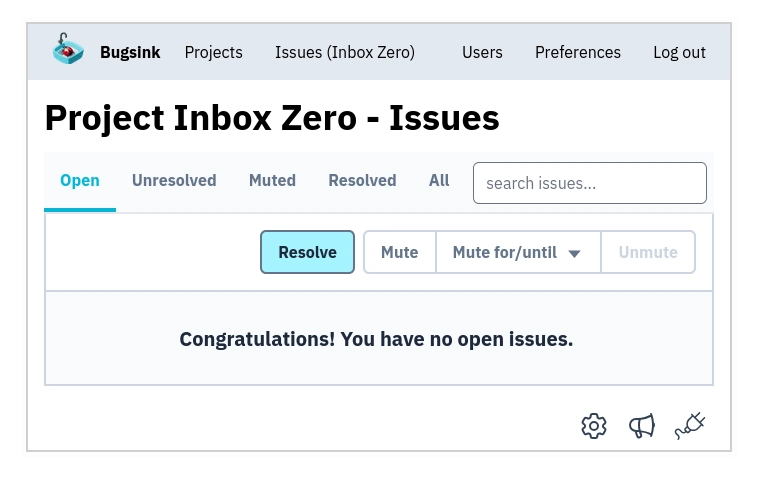Click the Bugsink sink logo icon
The image size is (761, 479).
[68, 49]
